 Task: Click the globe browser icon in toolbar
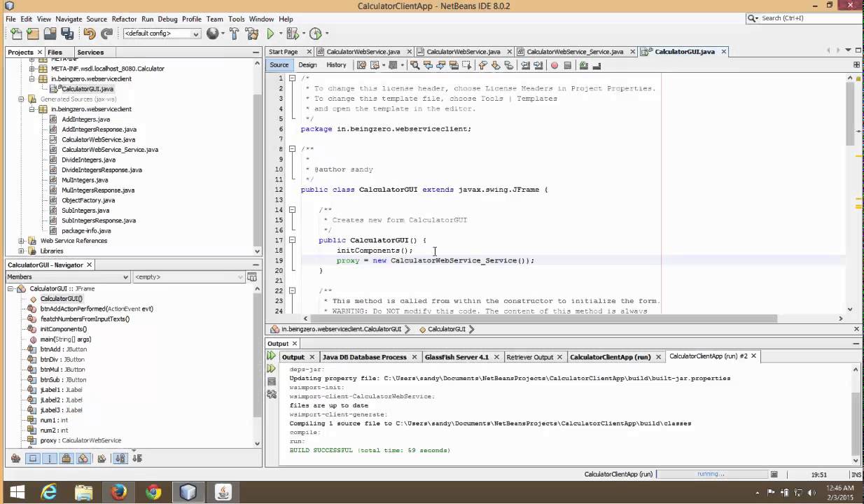pyautogui.click(x=212, y=33)
